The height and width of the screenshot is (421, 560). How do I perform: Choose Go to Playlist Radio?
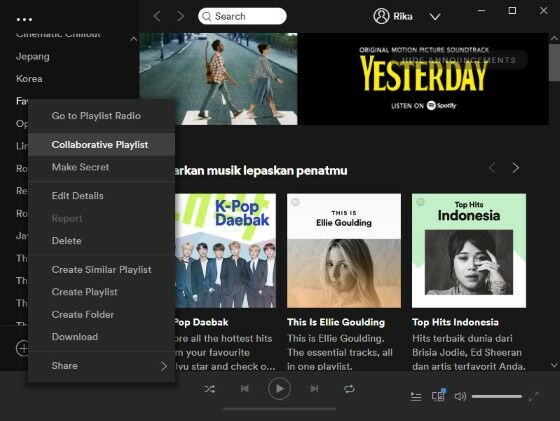click(x=101, y=116)
